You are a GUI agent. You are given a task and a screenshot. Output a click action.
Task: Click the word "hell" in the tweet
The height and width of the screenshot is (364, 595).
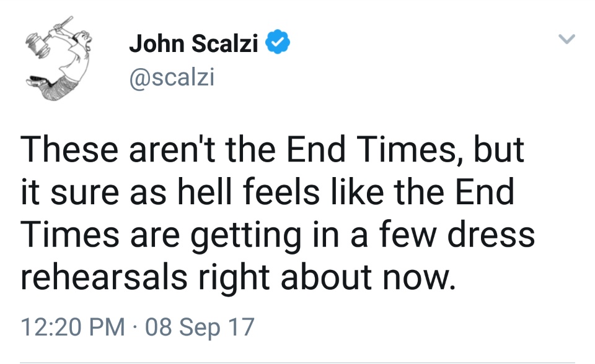(x=204, y=192)
